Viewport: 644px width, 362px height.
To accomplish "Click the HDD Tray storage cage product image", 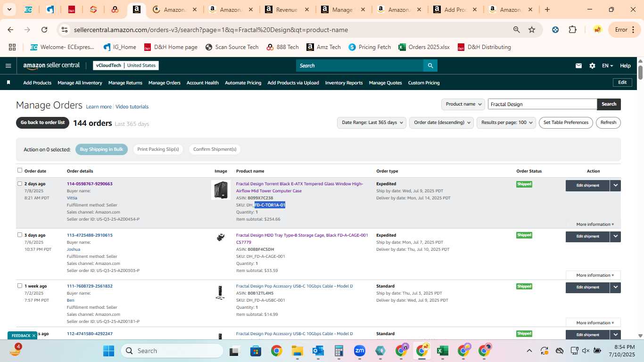I will point(221,238).
